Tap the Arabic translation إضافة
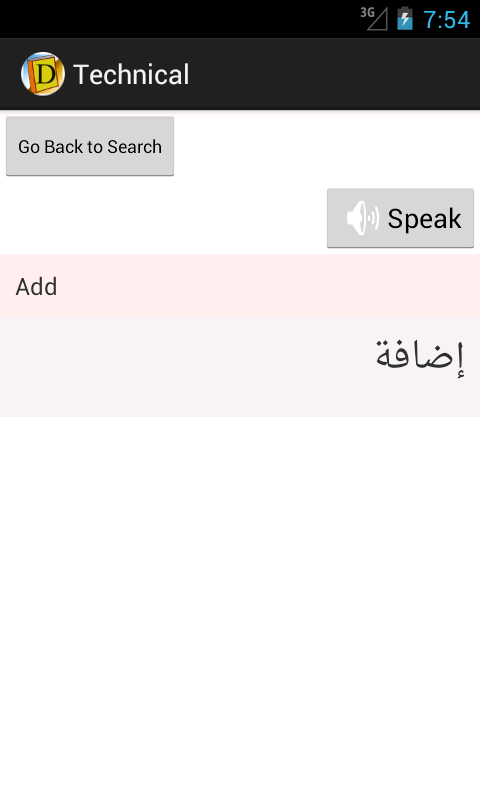The height and width of the screenshot is (800, 480). coord(420,356)
